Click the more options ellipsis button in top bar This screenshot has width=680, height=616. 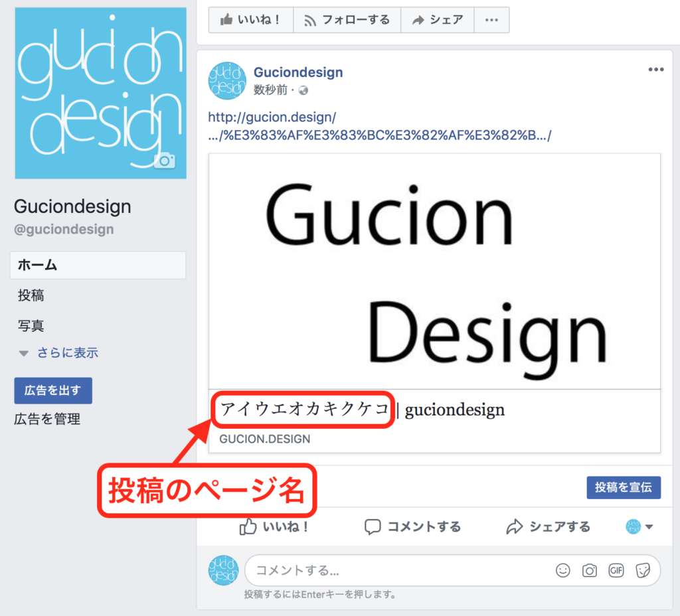[x=491, y=20]
